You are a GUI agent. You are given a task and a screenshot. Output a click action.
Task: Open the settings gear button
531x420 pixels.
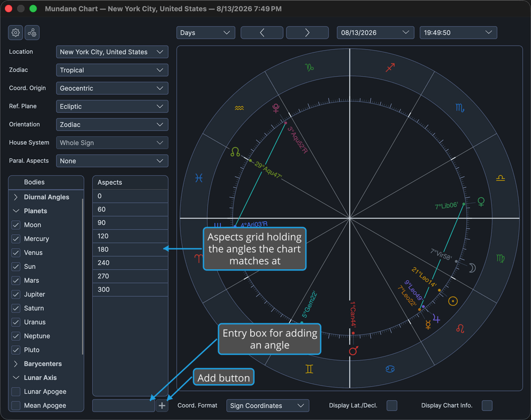click(x=16, y=33)
